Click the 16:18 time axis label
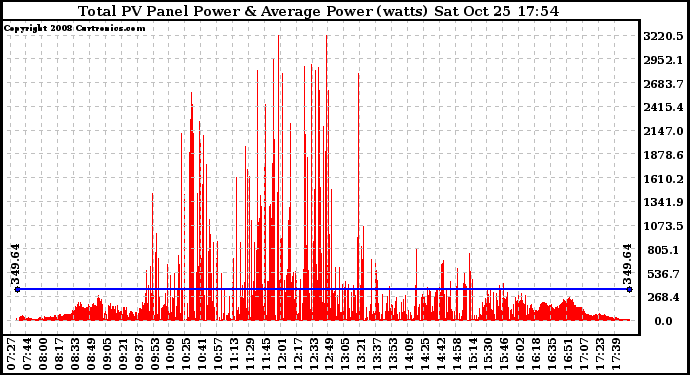 [x=536, y=354]
